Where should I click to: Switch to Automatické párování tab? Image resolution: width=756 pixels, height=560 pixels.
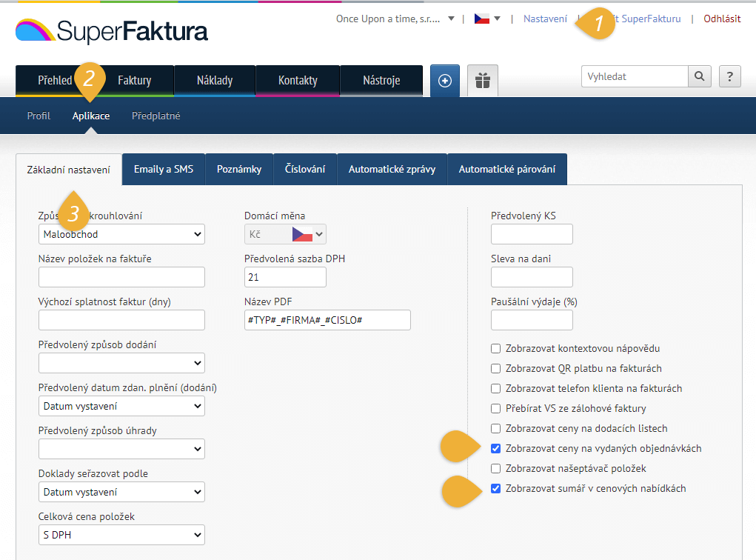click(507, 170)
